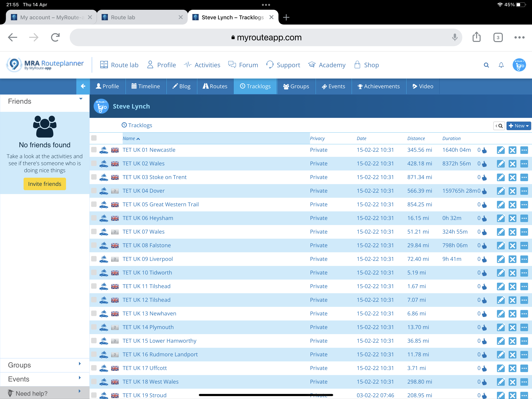The width and height of the screenshot is (532, 399).
Task: Click the unknown flag icon on TET UK 14 Plymouth
Action: (115, 327)
